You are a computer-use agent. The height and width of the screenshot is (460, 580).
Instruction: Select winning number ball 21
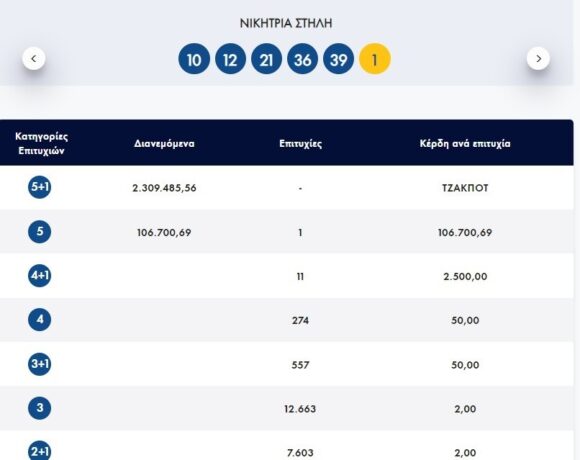(266, 59)
